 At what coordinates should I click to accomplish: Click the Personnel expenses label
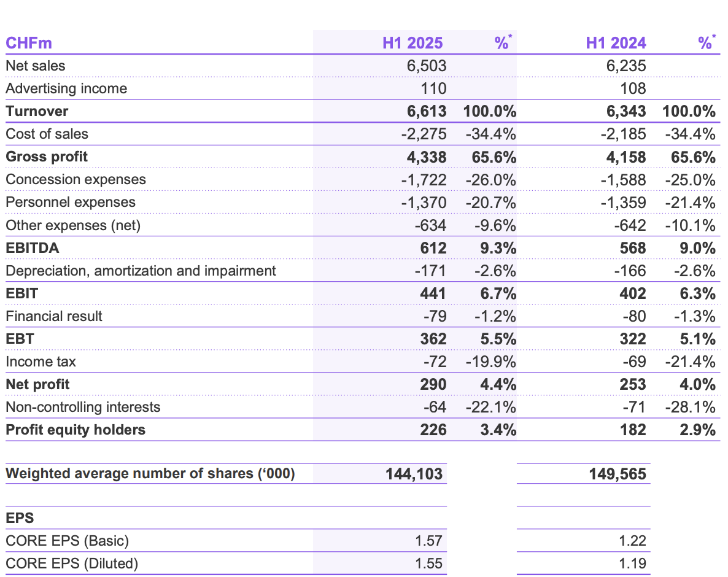tap(71, 203)
